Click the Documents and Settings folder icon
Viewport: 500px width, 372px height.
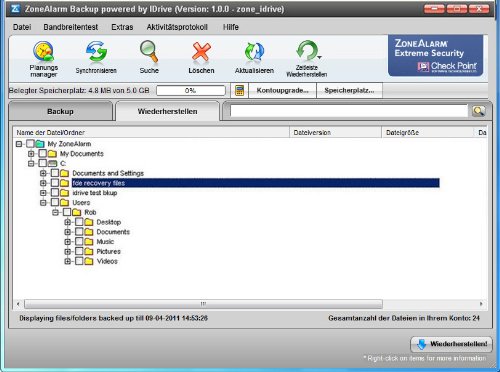coord(64,173)
